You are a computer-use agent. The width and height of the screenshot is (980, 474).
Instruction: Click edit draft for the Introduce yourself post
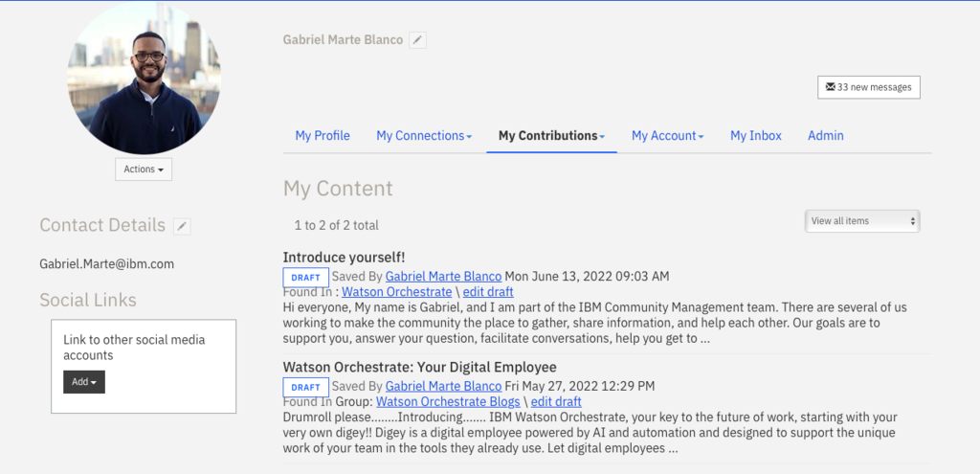click(x=488, y=292)
